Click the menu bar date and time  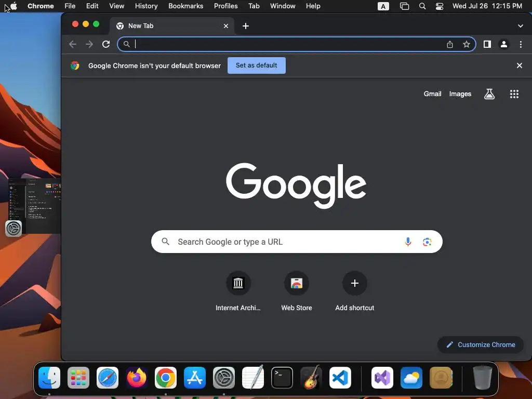click(487, 6)
